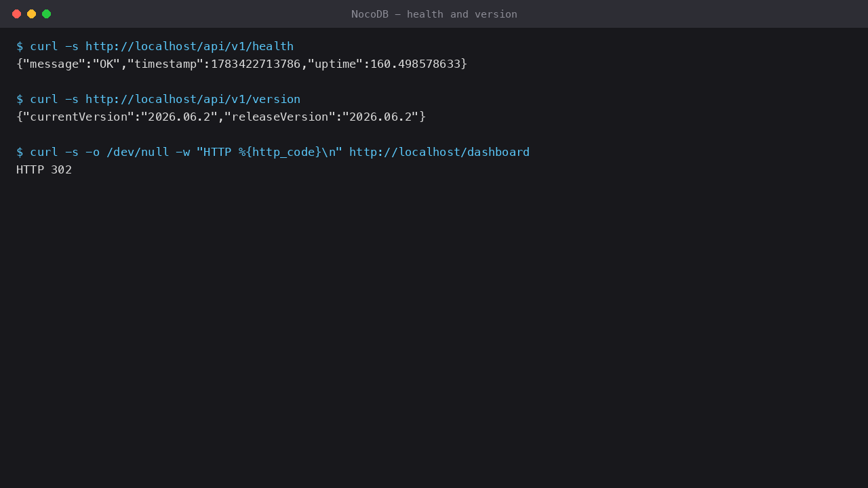Select the curl health endpoint command line
This screenshot has width=868, height=488.
[x=155, y=46]
